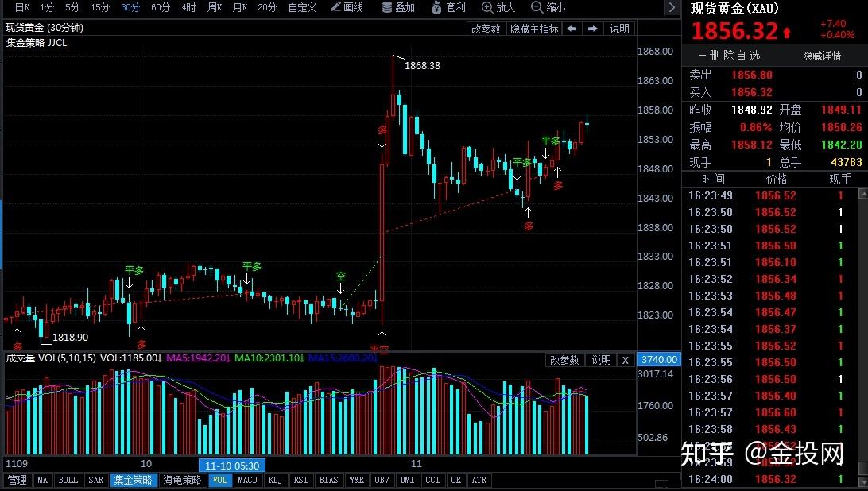Screen dimensions: 868x491
Task: Select the highlighted 3740.00 volume value field
Action: 659,359
